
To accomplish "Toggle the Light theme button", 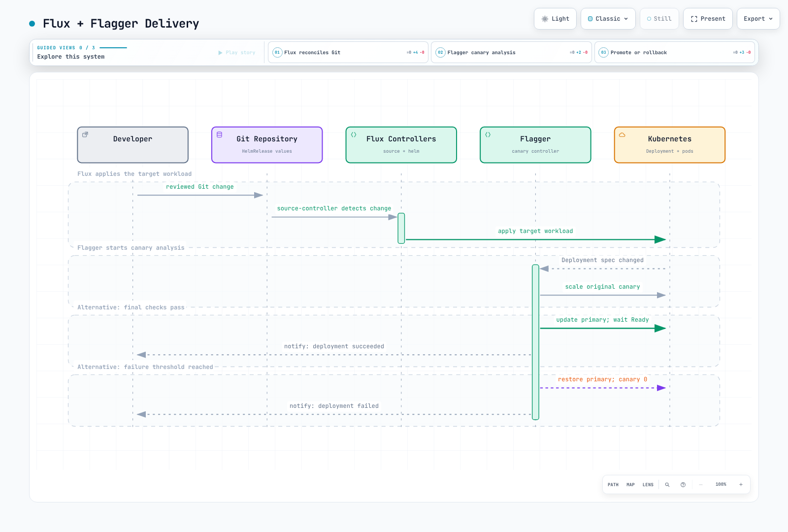I will [x=555, y=19].
